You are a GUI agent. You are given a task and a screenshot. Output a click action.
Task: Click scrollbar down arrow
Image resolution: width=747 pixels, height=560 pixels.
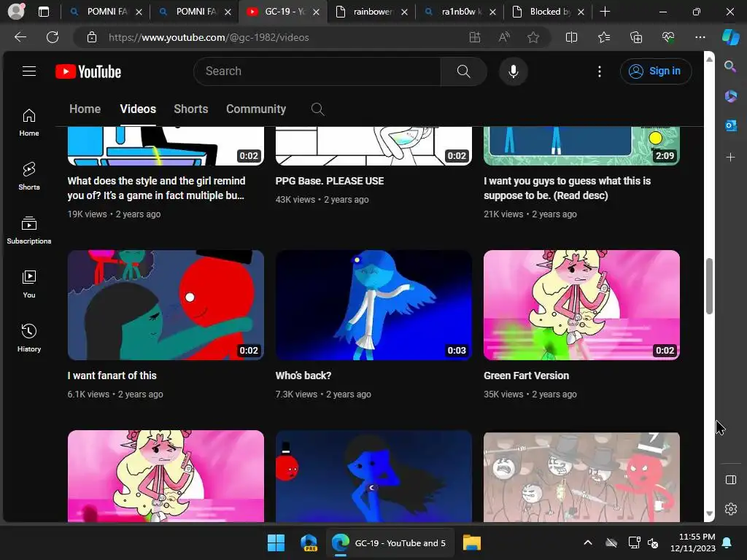(709, 514)
